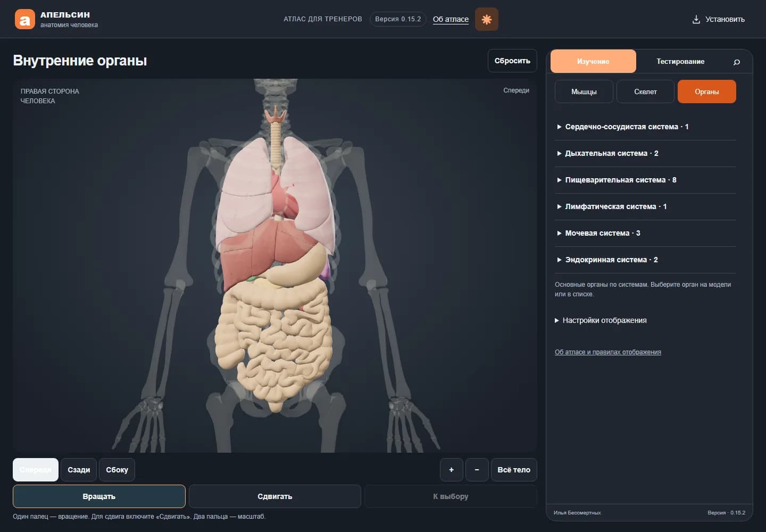Click the zoom in plus button

tap(451, 470)
